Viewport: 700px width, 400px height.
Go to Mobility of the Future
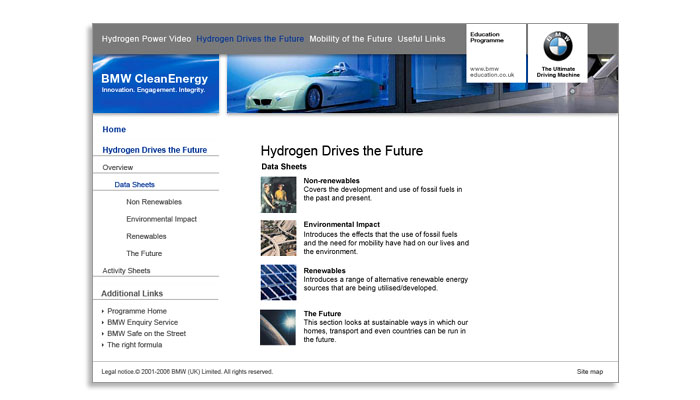point(350,39)
